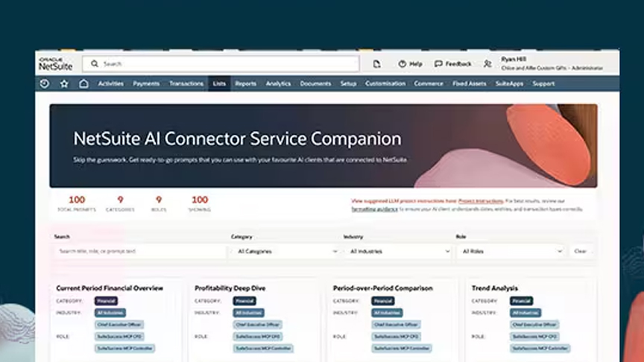Open the Analytics menu

(x=278, y=83)
